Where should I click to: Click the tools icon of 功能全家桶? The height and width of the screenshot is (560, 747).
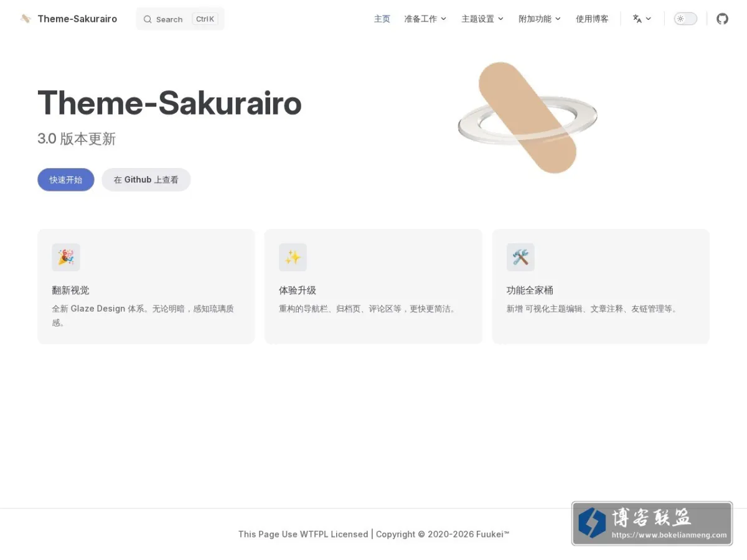pos(520,257)
